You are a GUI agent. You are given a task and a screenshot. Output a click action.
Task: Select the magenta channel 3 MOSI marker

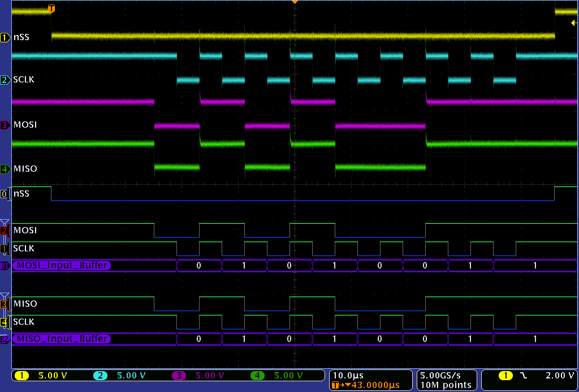6,125
